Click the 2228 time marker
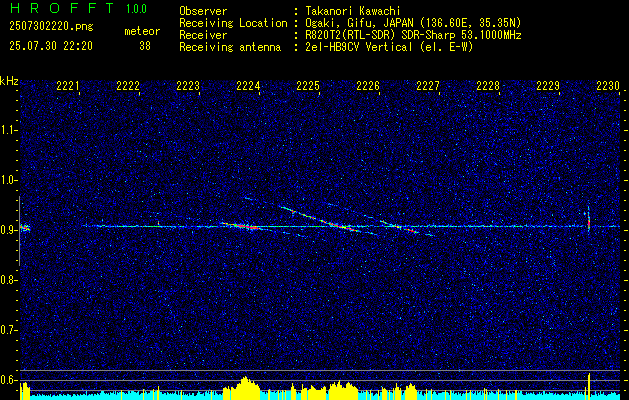 click(488, 86)
